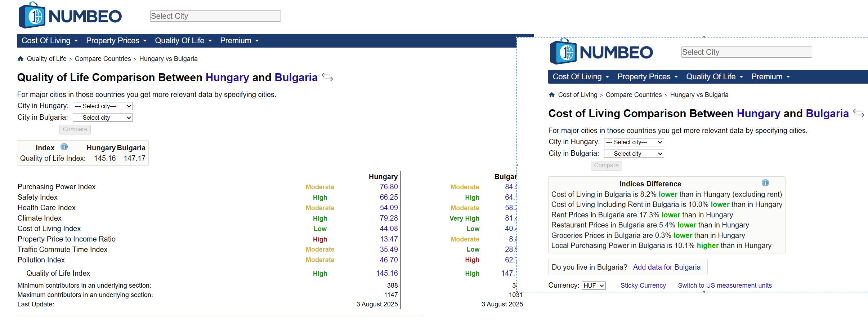Image resolution: width=868 pixels, height=332 pixels.
Task: Click 'Rent Prices in Bulgaria are 17.3%' line
Action: pyautogui.click(x=642, y=215)
